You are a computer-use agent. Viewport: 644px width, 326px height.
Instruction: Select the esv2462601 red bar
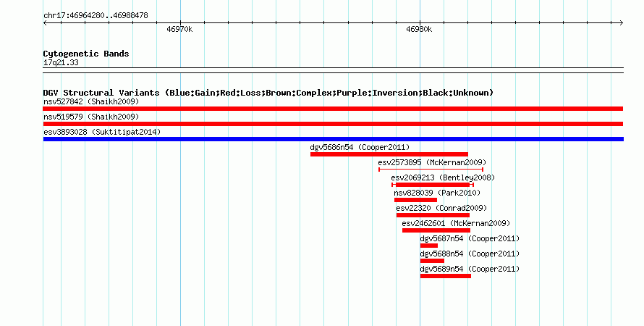coord(436,230)
